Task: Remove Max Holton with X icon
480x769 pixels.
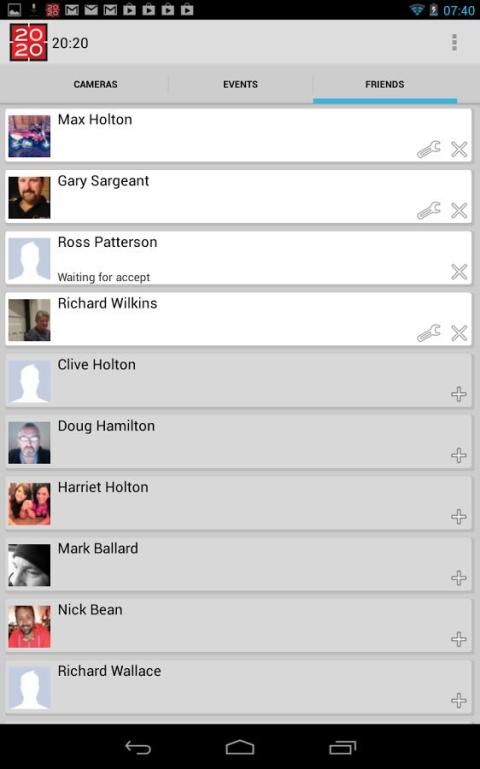Action: tap(459, 149)
